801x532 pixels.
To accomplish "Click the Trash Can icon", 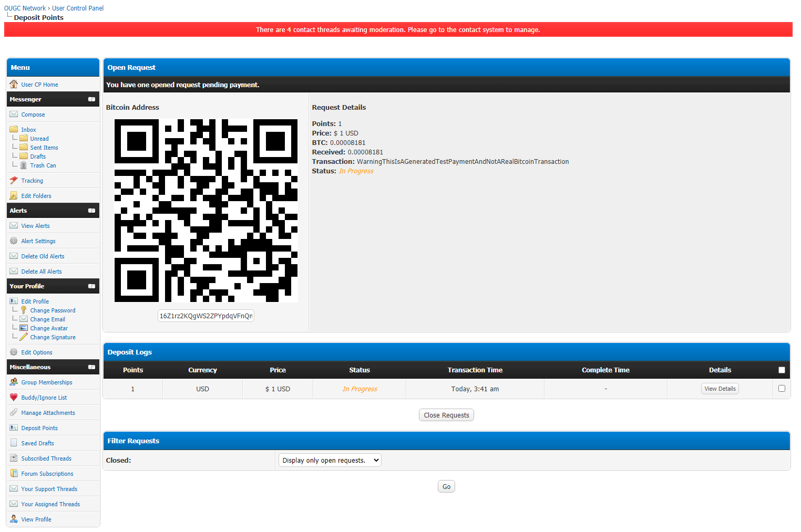I will [24, 165].
